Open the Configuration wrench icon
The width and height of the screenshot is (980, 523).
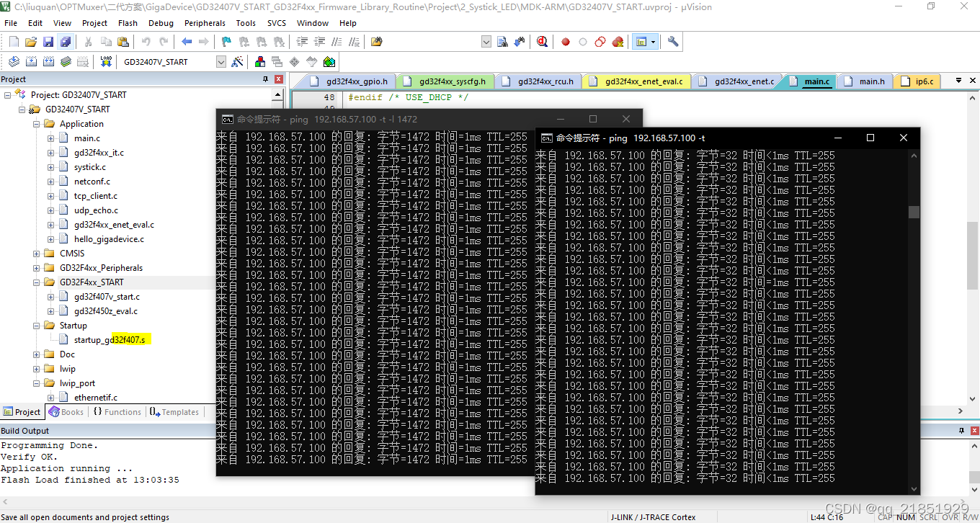(673, 42)
